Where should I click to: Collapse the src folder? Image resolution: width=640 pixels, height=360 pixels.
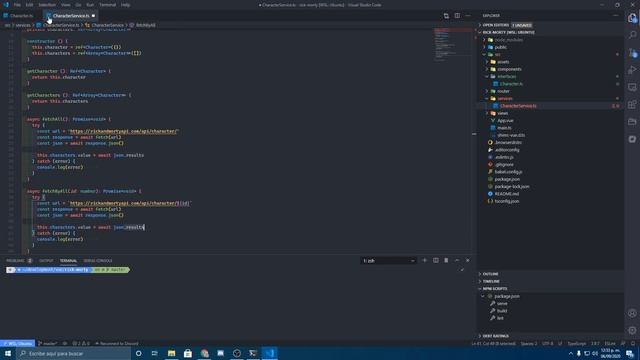[x=497, y=55]
